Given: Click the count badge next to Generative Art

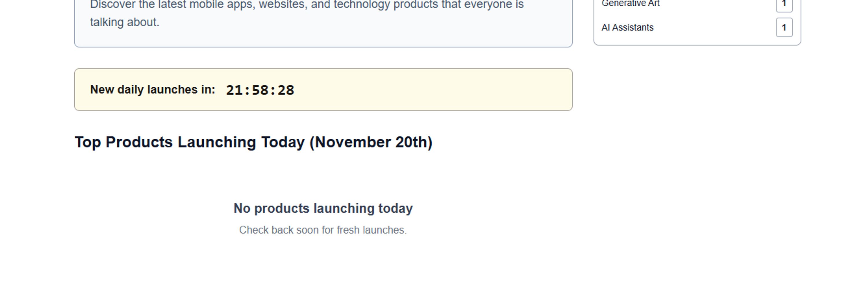Looking at the screenshot, I should tap(784, 4).
